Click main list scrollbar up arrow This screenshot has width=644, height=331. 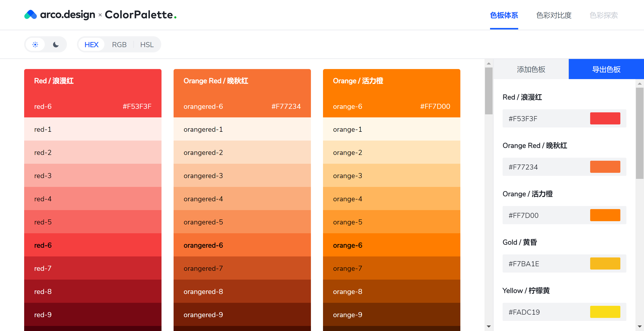[489, 63]
